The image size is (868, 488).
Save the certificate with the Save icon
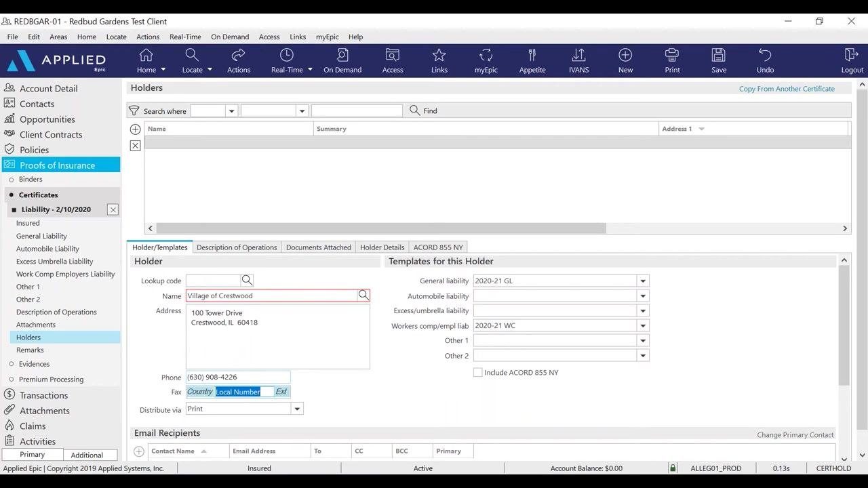point(719,60)
